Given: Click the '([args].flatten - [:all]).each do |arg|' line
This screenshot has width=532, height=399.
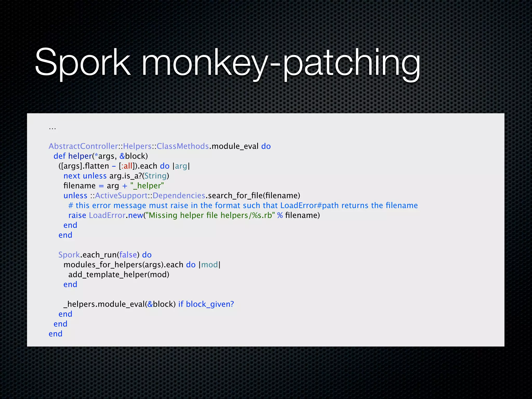Looking at the screenshot, I should coord(124,166).
